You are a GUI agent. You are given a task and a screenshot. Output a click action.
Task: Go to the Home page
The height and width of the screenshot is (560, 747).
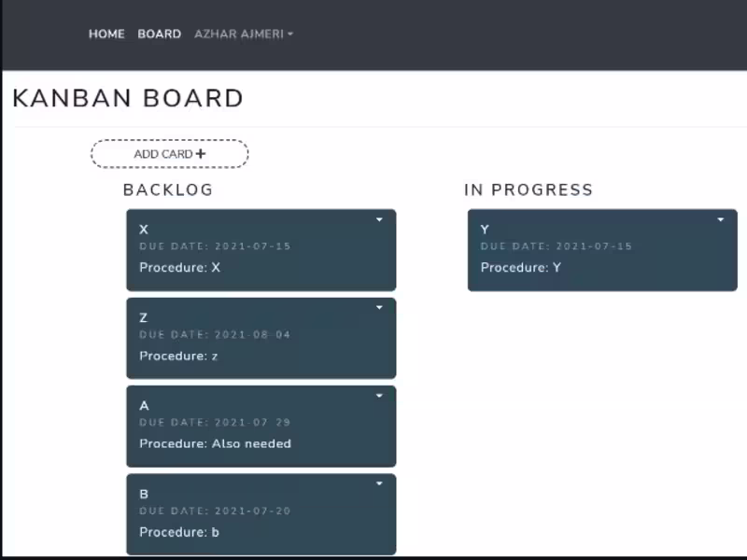pyautogui.click(x=106, y=34)
